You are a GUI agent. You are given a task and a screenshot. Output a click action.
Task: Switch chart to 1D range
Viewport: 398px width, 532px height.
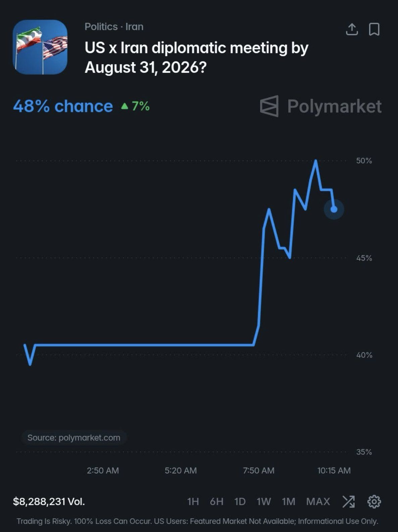click(x=240, y=501)
